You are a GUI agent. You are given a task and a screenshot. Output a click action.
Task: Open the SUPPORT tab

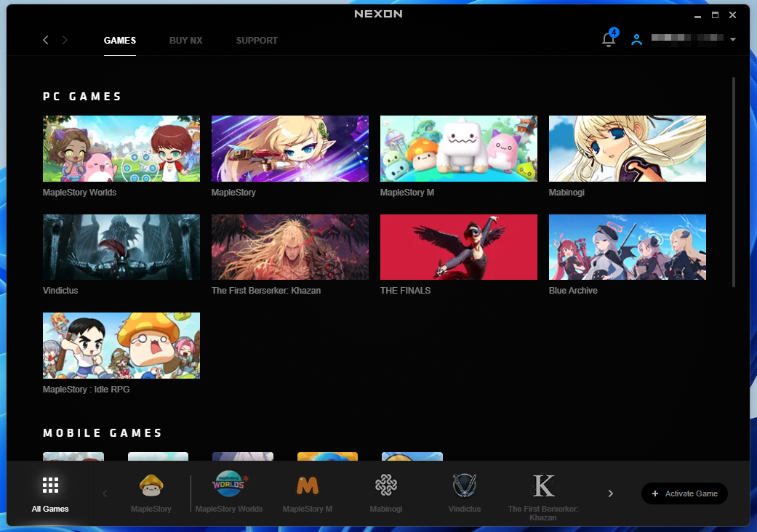point(257,41)
